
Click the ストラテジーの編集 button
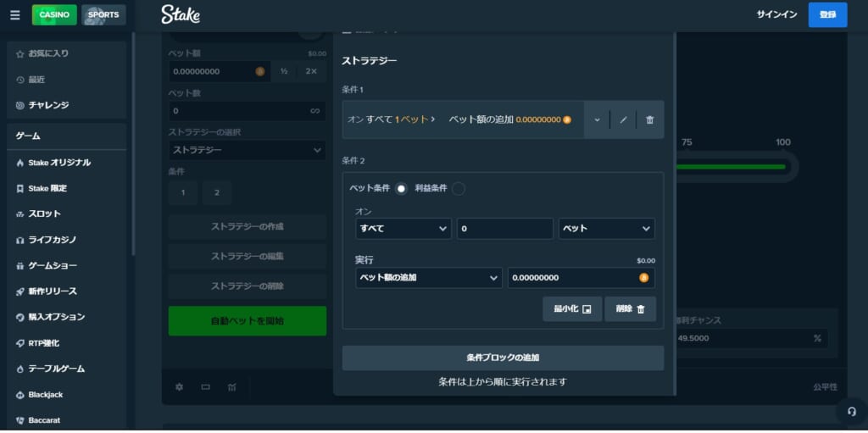[x=248, y=257]
